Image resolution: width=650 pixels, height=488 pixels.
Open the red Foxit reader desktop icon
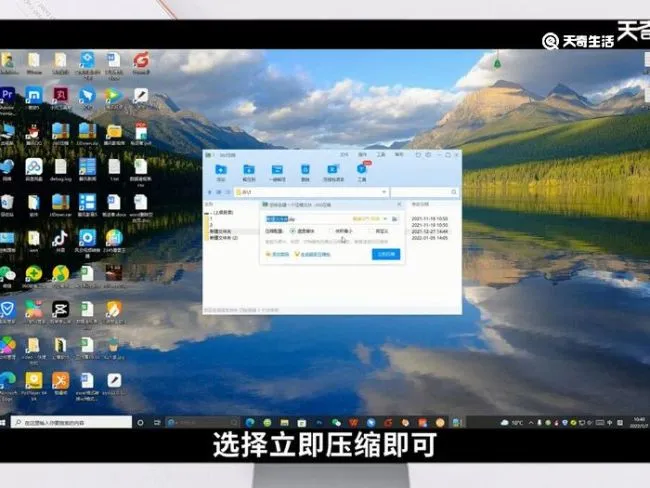pos(141,63)
